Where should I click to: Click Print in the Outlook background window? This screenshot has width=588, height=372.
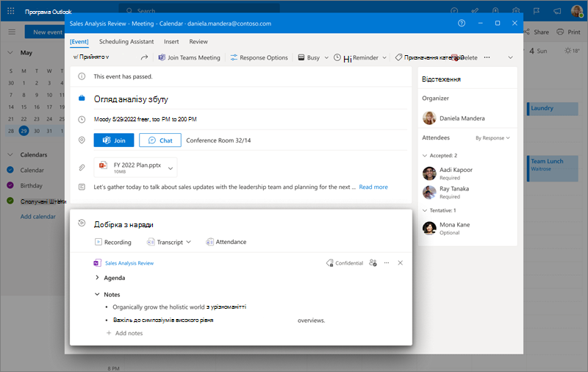(568, 32)
